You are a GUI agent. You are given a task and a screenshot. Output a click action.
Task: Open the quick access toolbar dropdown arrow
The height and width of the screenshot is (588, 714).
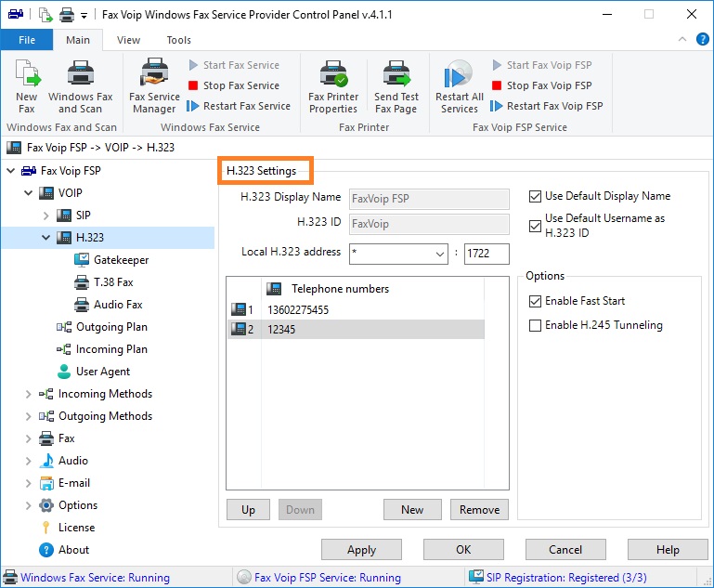[x=84, y=16]
